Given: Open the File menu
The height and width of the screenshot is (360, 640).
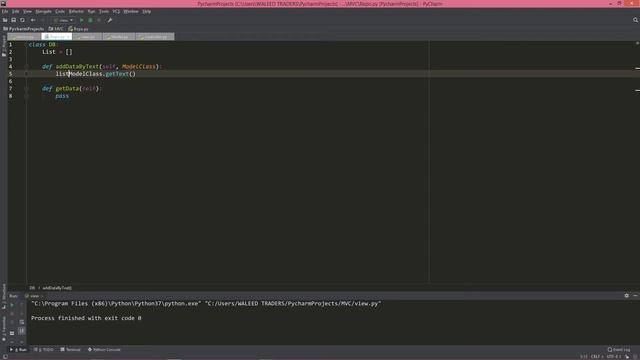Looking at the screenshot, I should (x=4, y=11).
